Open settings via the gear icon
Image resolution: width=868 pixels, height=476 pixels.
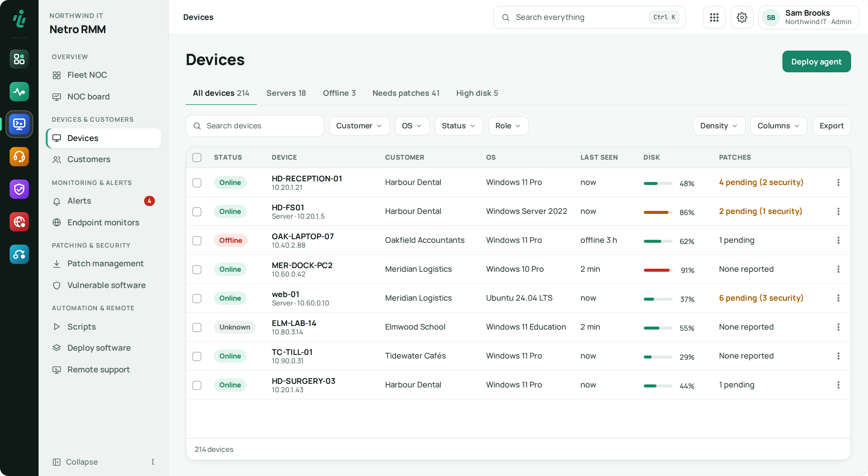pyautogui.click(x=742, y=17)
